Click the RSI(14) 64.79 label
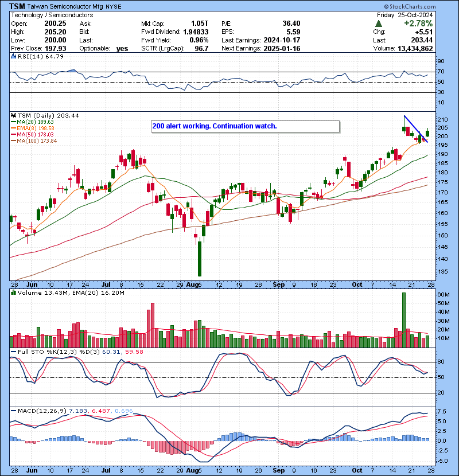The width and height of the screenshot is (459, 476). tap(40, 56)
